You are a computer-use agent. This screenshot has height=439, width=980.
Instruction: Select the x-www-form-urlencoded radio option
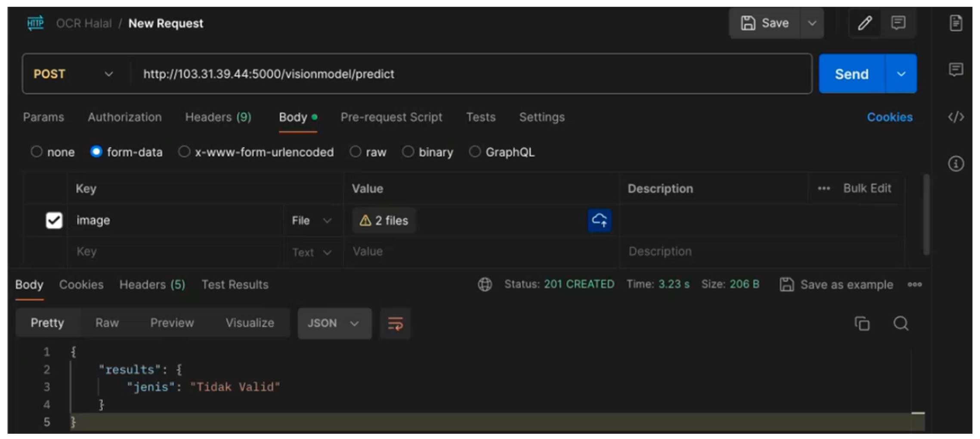coord(184,152)
